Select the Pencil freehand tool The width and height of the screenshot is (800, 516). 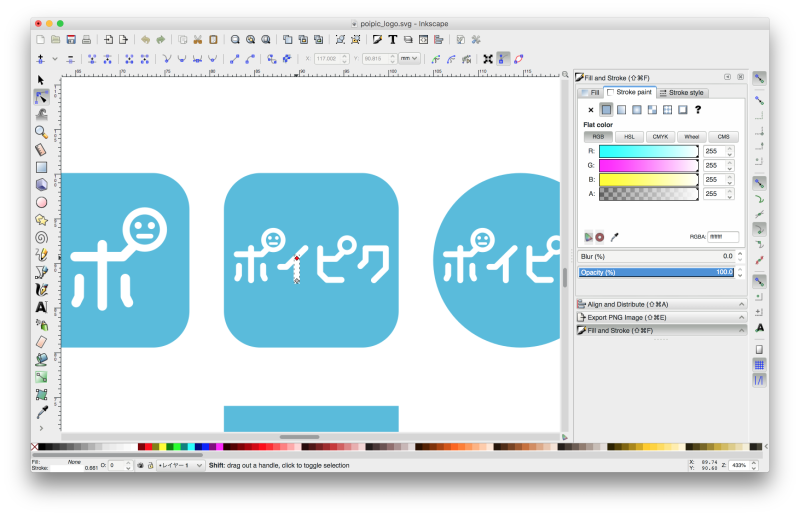click(x=41, y=255)
